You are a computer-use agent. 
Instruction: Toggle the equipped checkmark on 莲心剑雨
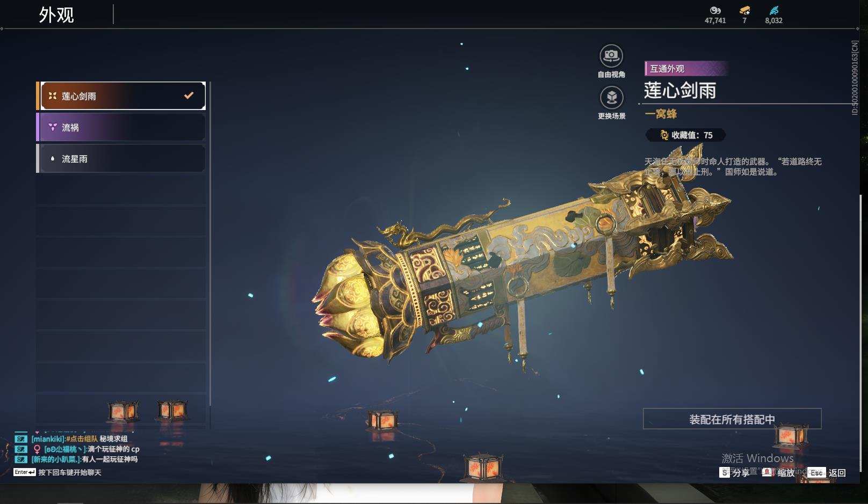(x=189, y=96)
